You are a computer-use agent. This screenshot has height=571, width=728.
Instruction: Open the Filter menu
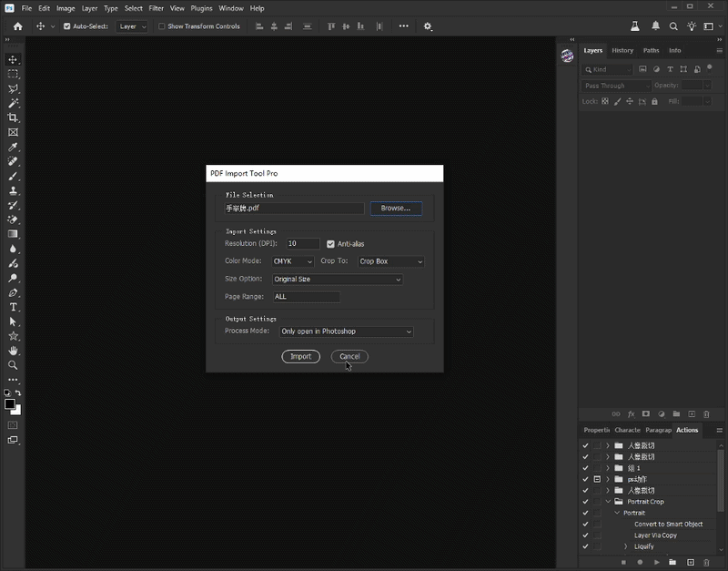coord(156,8)
